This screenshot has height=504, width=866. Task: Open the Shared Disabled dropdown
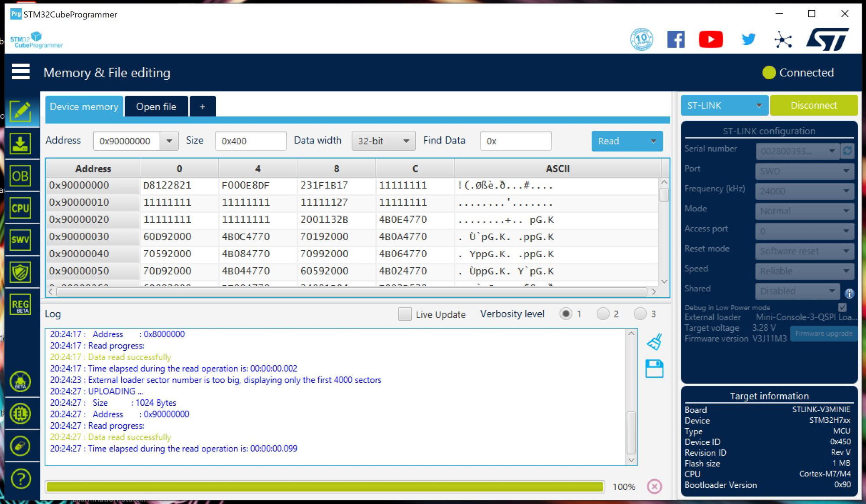798,291
